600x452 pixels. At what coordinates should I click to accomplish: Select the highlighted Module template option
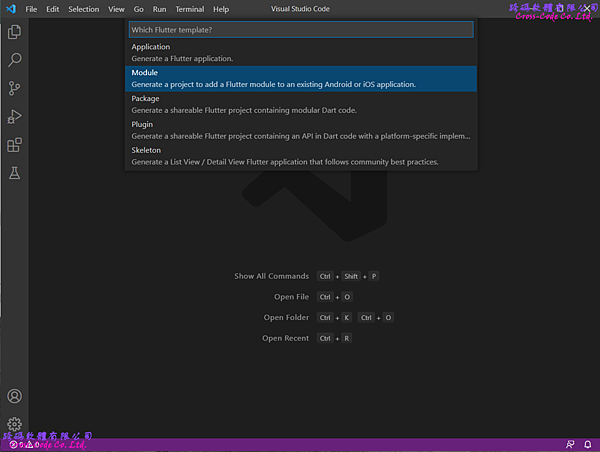click(300, 78)
